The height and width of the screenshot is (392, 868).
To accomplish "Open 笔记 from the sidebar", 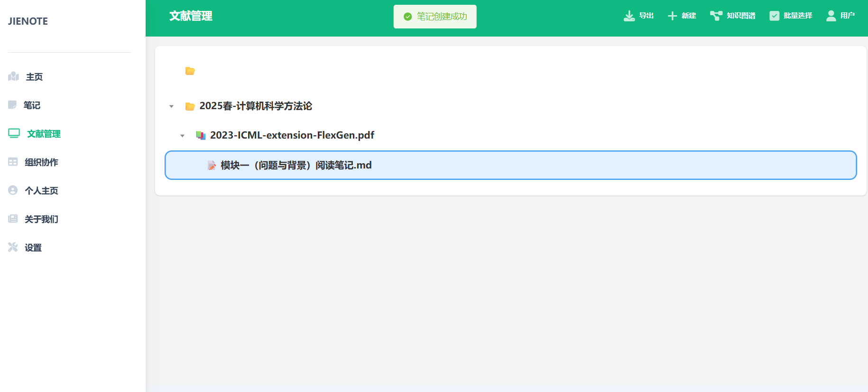I will [32, 105].
